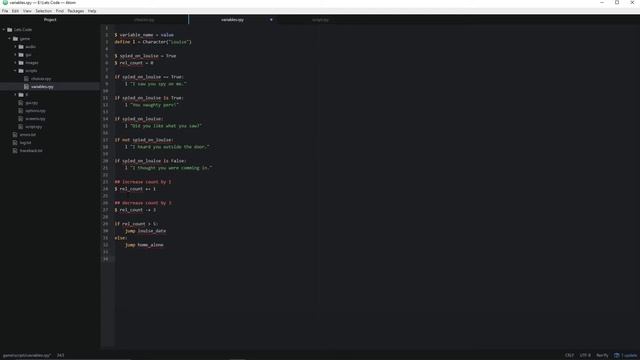Select variables.rpy in the tree view
640x360 pixels.
point(42,87)
